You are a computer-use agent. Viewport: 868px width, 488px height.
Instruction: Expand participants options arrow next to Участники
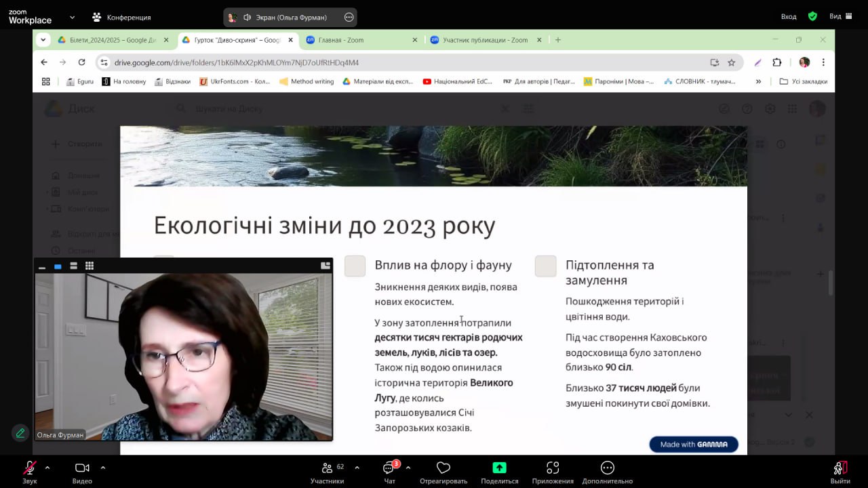357,467
